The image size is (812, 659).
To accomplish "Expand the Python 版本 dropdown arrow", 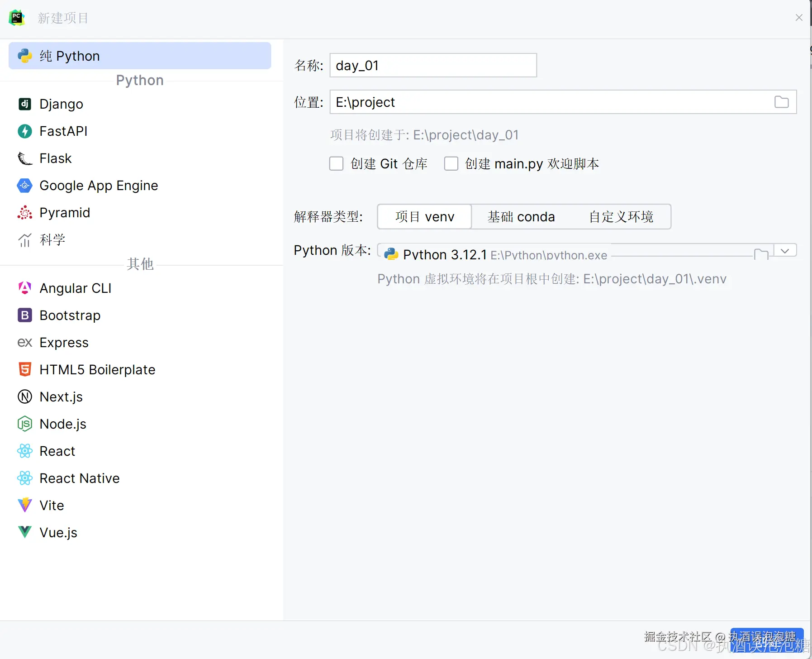I will [x=785, y=251].
